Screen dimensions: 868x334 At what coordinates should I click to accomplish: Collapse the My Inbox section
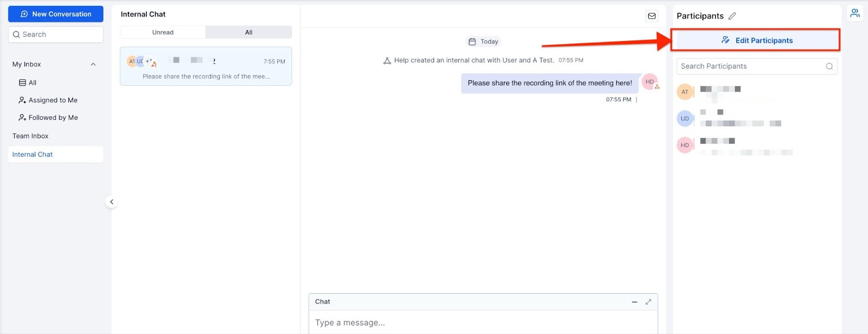click(x=93, y=65)
